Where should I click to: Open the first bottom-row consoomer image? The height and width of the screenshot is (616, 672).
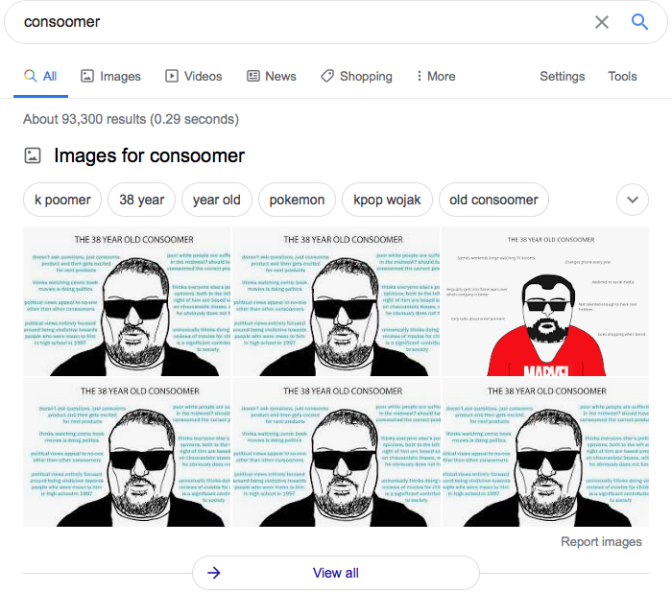click(x=127, y=452)
